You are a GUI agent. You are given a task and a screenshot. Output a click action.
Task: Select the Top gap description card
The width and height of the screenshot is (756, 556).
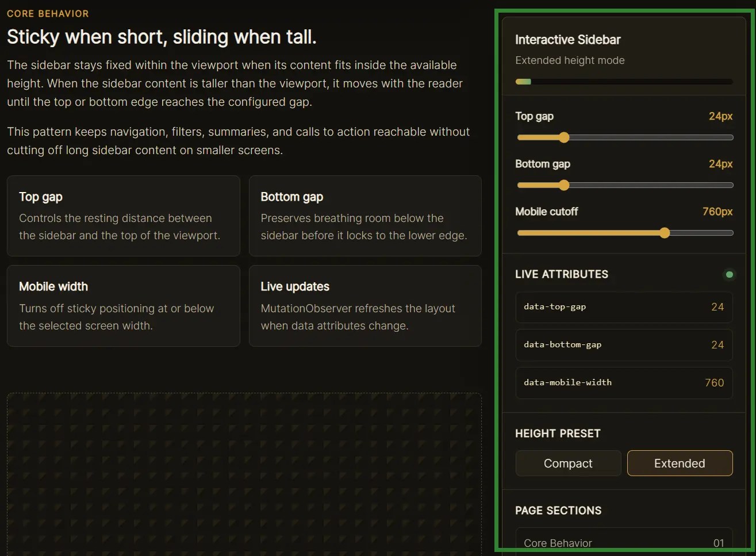(123, 216)
